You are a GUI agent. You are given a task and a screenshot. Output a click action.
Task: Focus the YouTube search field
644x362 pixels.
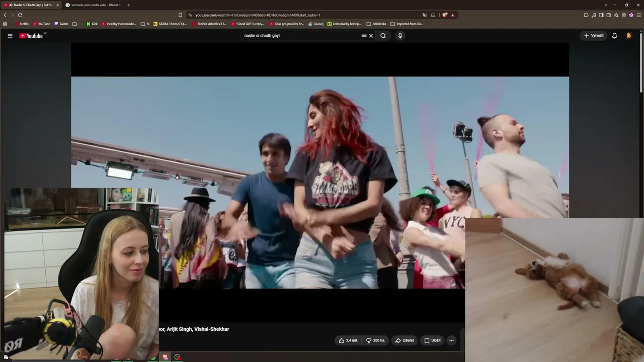(x=302, y=36)
